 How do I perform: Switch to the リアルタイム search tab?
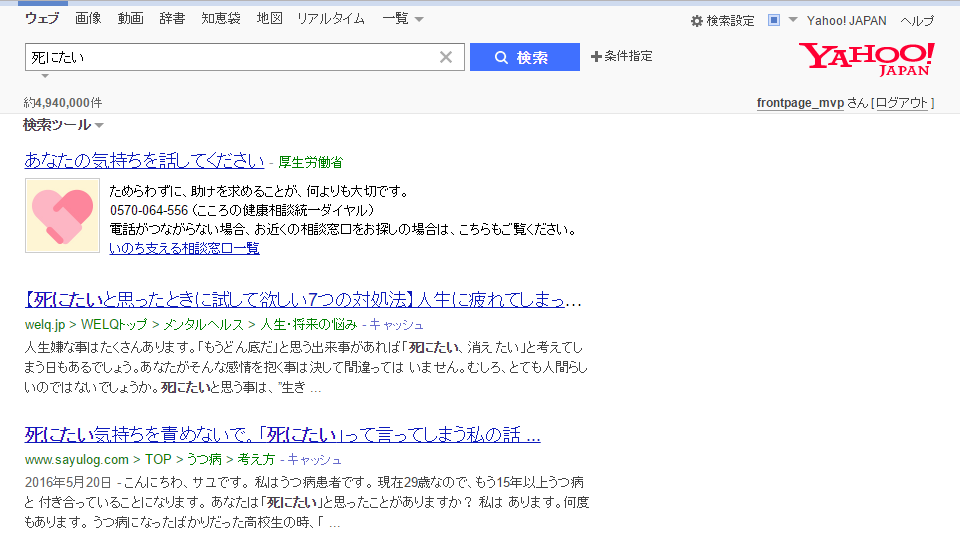(x=331, y=18)
